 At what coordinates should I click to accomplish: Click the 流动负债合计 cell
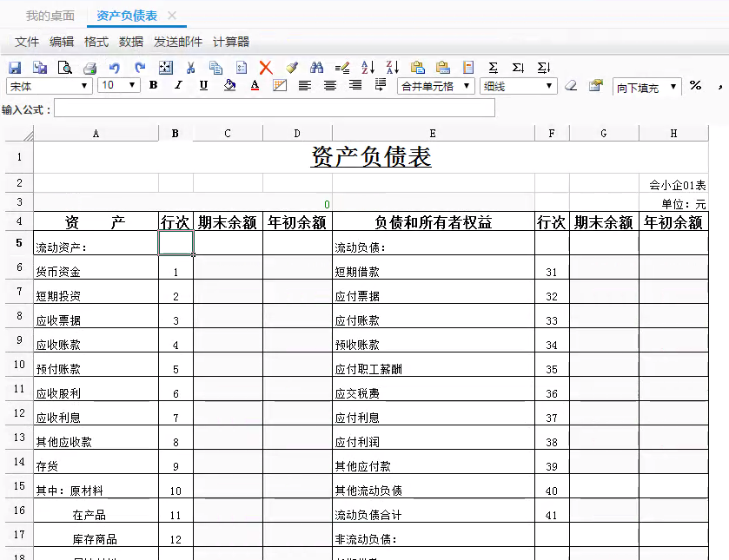pyautogui.click(x=434, y=511)
